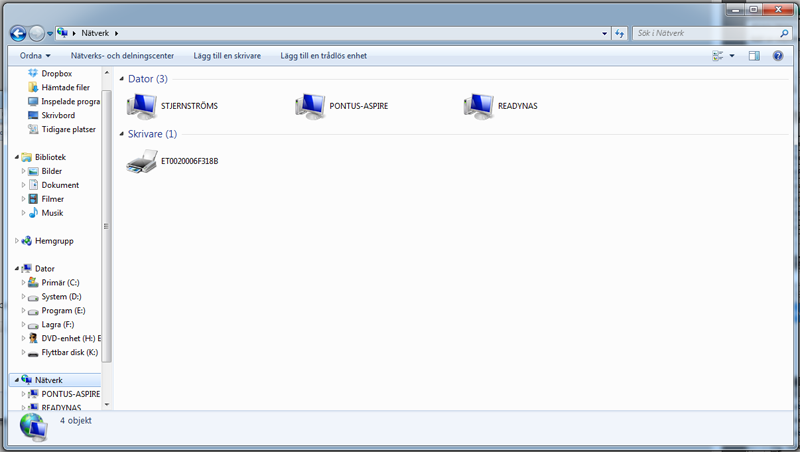Click the search magnifier icon

784,33
